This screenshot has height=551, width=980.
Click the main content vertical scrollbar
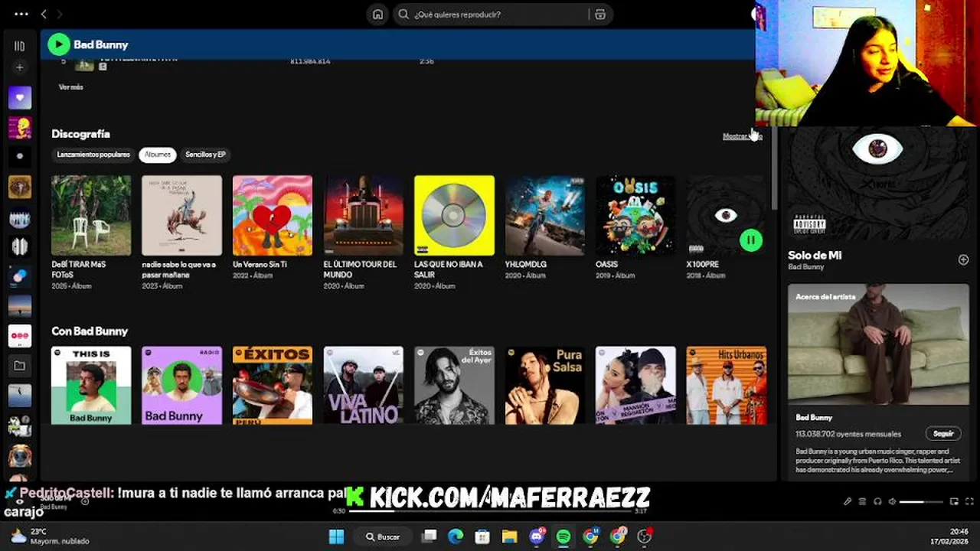(x=774, y=168)
